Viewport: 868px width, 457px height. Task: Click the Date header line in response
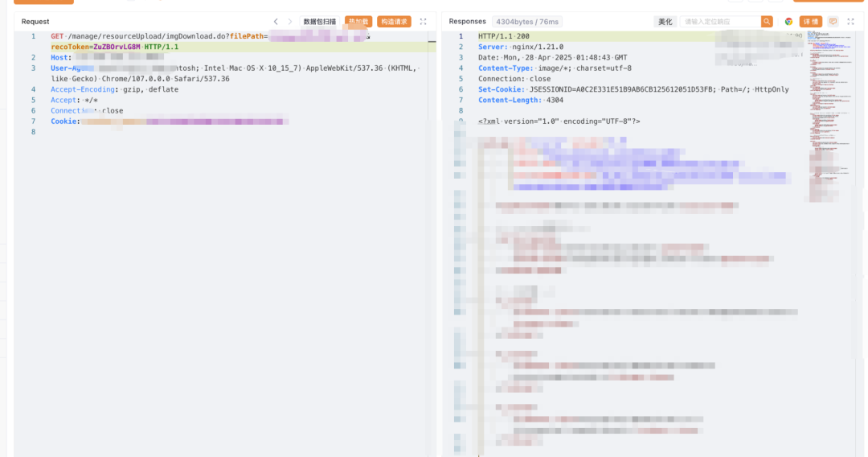[x=552, y=58]
